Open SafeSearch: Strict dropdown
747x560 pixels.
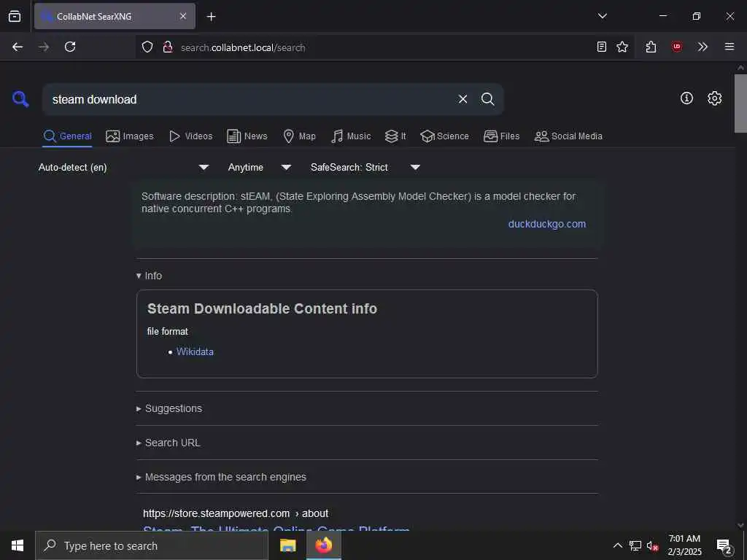[365, 167]
